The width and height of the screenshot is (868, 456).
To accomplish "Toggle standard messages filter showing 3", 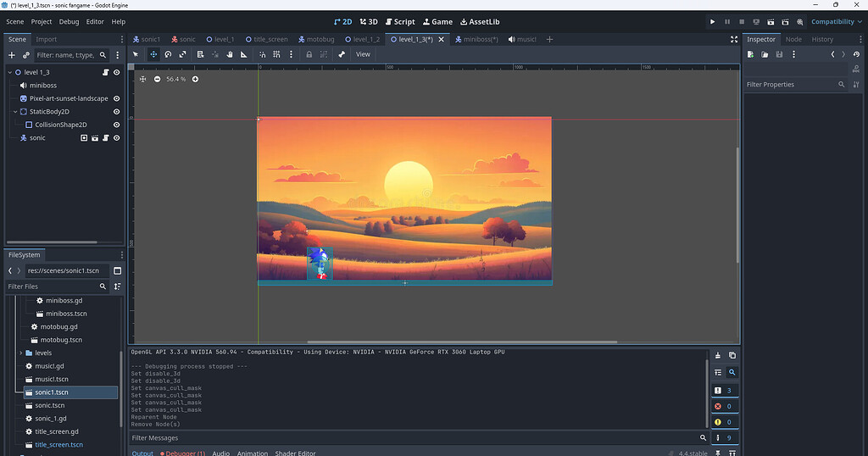I will [725, 391].
